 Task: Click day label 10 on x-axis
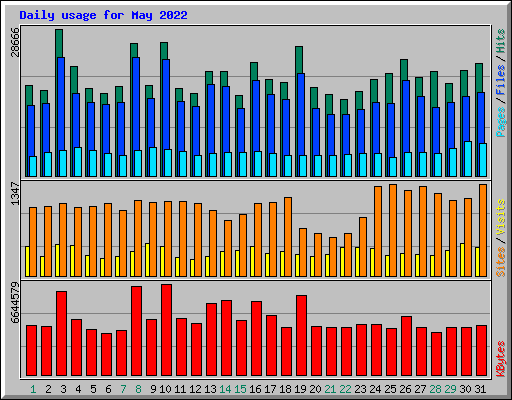165,389
